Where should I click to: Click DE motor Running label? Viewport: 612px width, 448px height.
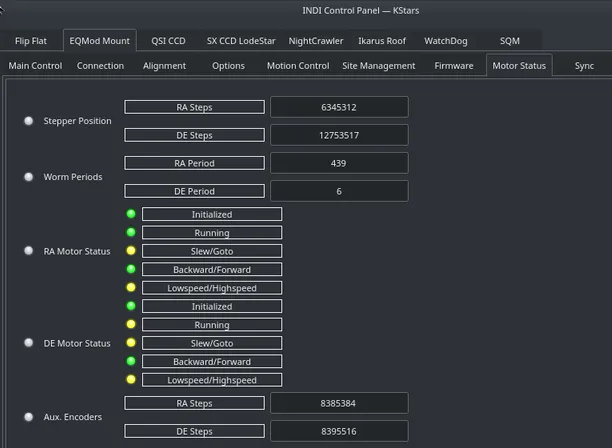(x=212, y=325)
